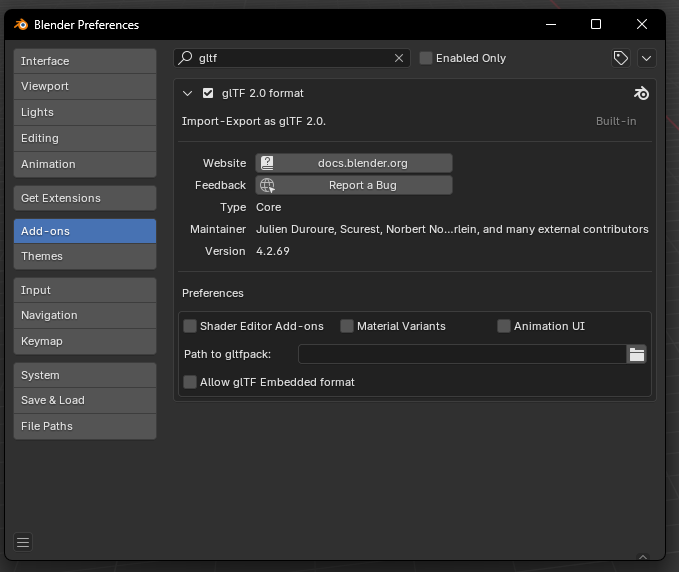
Task: Open the add-ons options dropdown arrow
Action: coord(647,58)
